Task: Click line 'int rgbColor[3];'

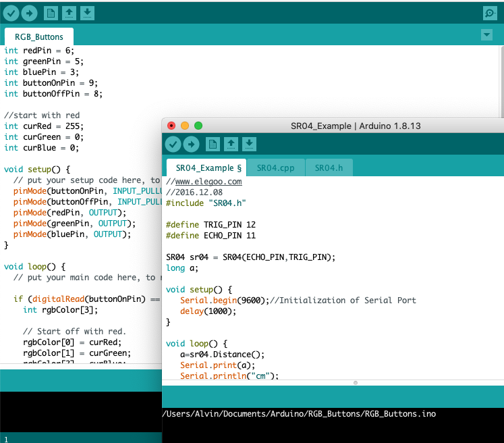Action: (61, 310)
